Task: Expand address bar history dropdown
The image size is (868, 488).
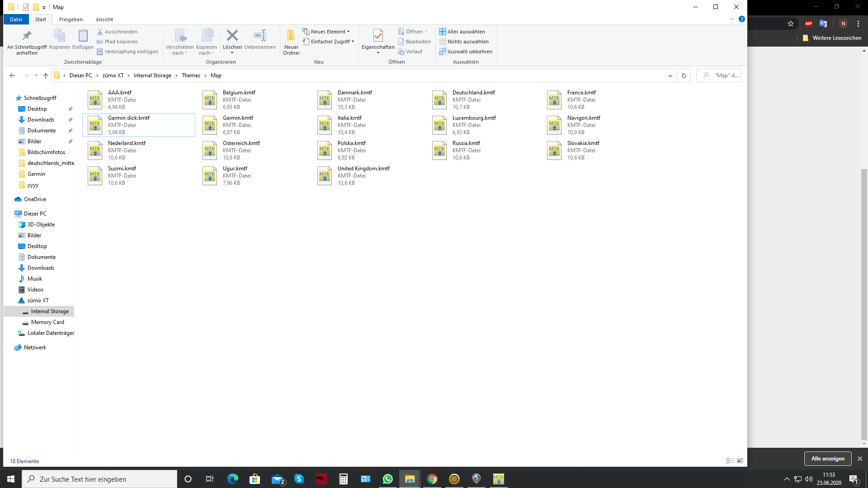Action: point(670,75)
